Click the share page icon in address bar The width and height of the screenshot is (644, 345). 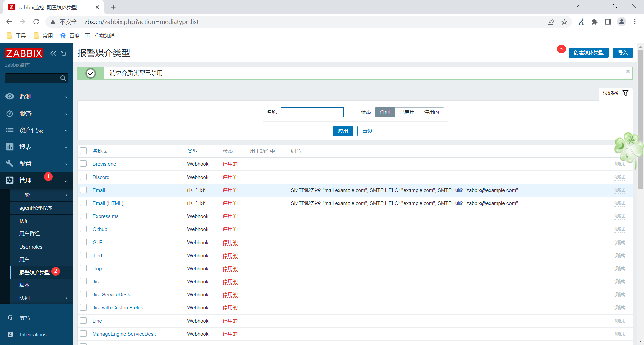(x=551, y=22)
